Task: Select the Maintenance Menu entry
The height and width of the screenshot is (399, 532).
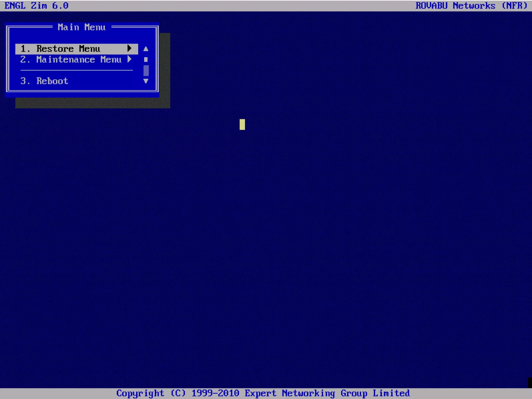Action: (79, 60)
